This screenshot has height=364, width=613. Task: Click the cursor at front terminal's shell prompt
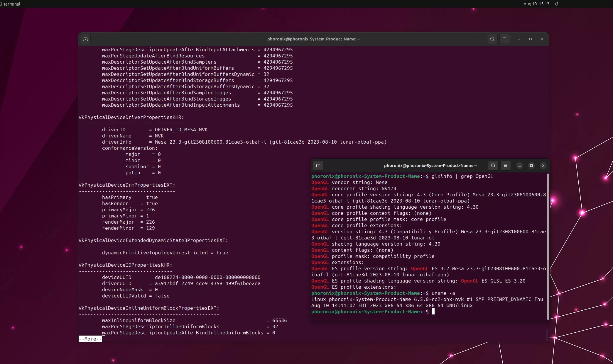[x=433, y=312]
